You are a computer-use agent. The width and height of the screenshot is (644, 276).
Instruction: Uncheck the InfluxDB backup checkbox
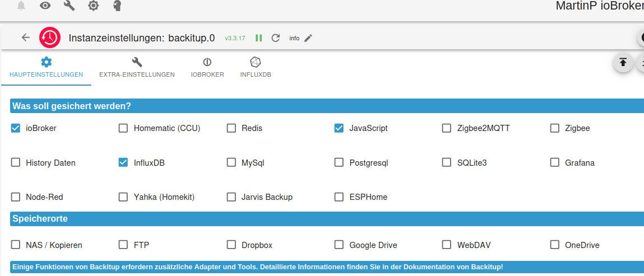click(x=123, y=163)
